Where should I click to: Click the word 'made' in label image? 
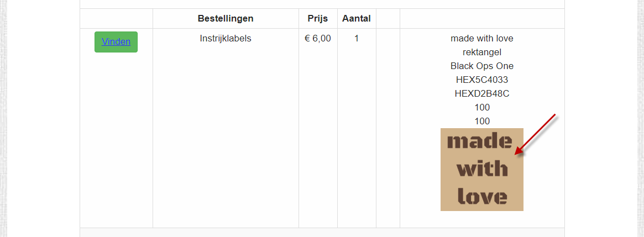point(479,141)
